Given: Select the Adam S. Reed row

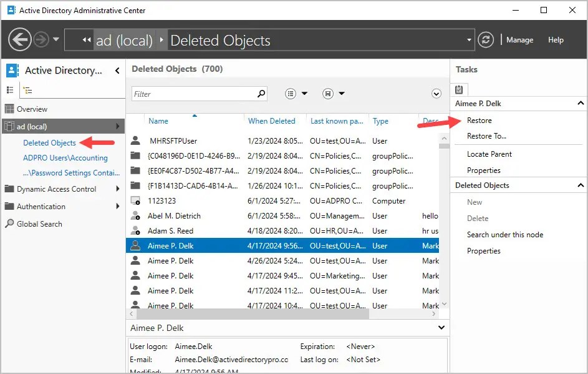Looking at the screenshot, I should [x=282, y=231].
